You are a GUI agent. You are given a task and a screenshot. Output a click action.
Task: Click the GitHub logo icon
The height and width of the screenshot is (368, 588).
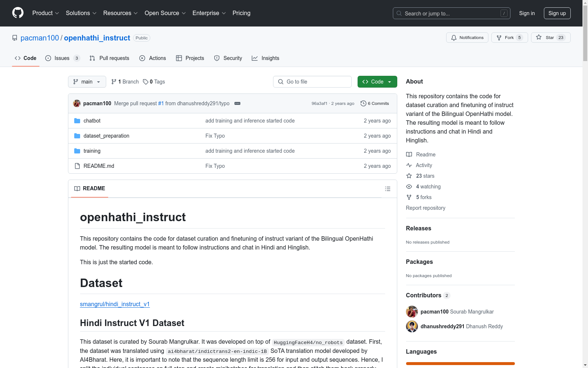(18, 13)
